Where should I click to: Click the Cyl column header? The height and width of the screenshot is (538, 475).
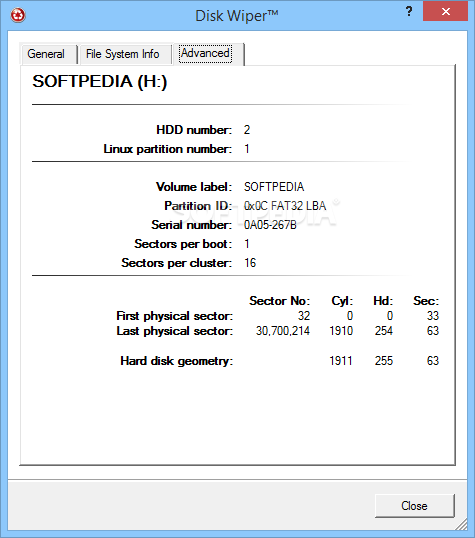pos(342,301)
